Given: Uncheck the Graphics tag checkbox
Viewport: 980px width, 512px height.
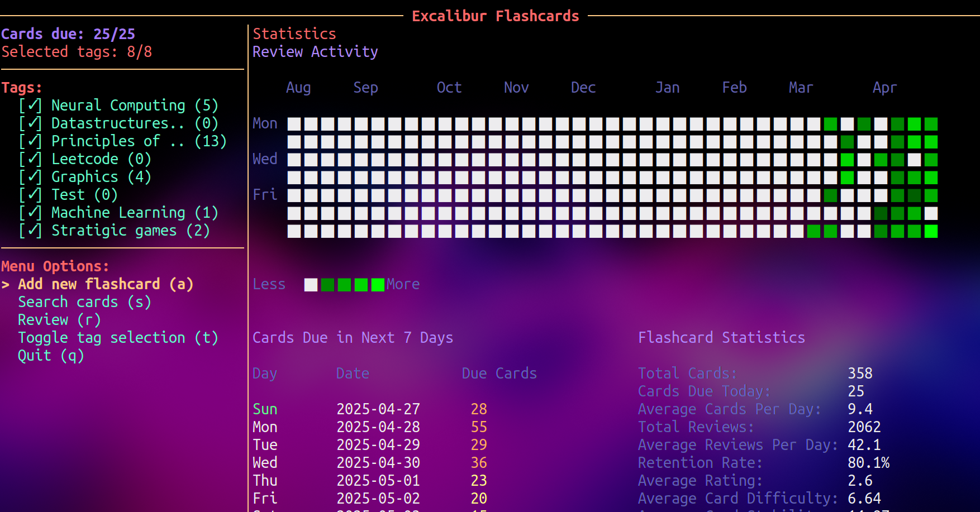Looking at the screenshot, I should pos(31,177).
